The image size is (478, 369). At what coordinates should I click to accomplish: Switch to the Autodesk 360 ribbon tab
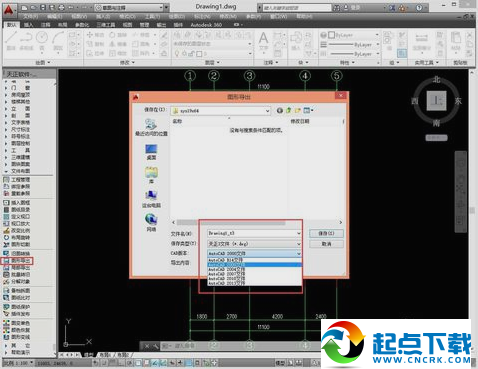(206, 25)
